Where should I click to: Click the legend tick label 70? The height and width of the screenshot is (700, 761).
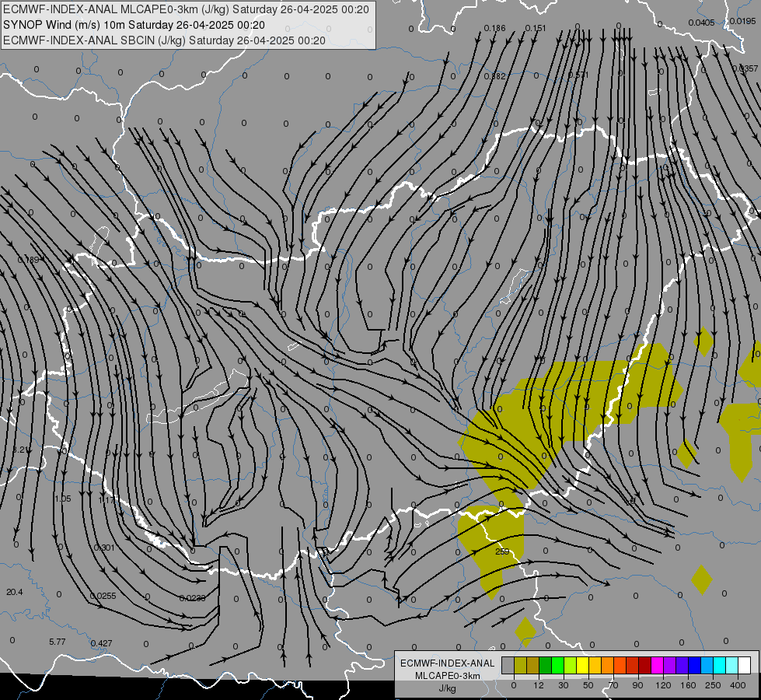[x=613, y=685]
